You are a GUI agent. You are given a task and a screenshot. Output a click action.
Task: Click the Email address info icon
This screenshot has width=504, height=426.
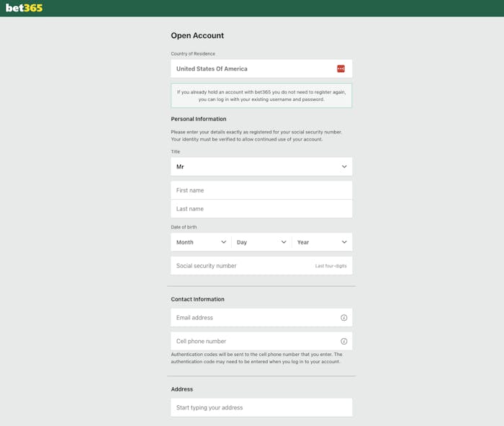pyautogui.click(x=343, y=318)
